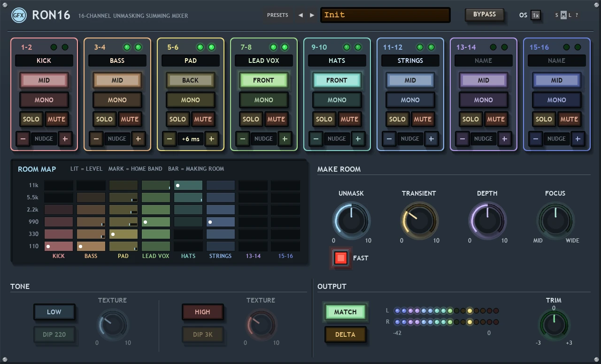The image size is (601, 364).
Task: Mute the BASS channel
Action: click(x=130, y=119)
